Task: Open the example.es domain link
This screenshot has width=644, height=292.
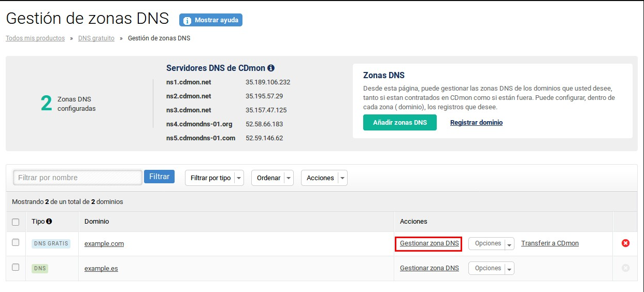Action: pos(101,269)
